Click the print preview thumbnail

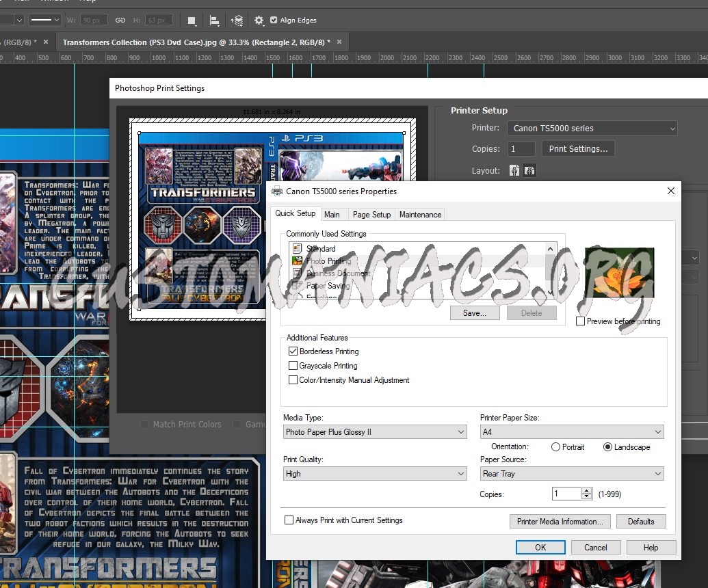coord(272,219)
